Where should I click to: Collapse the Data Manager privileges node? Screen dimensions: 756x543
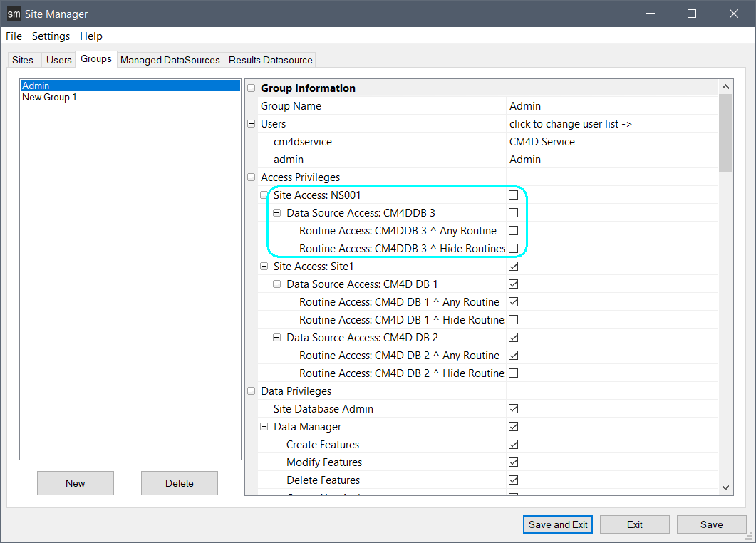[x=264, y=427]
